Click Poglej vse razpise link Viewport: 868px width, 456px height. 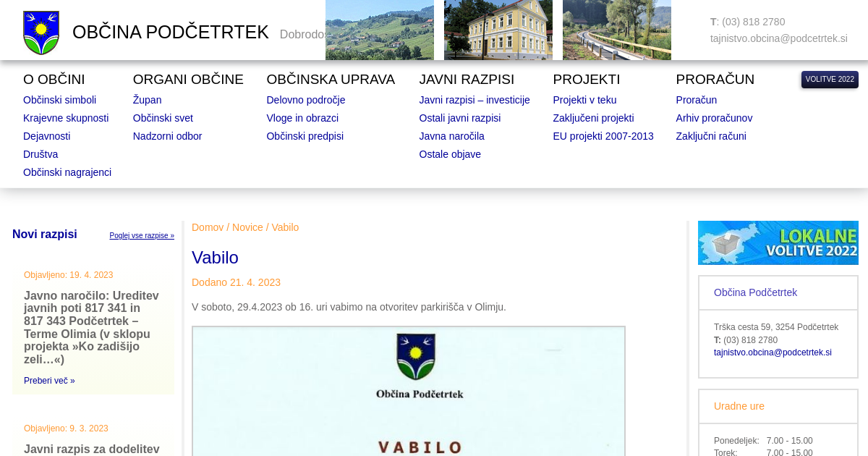(142, 236)
